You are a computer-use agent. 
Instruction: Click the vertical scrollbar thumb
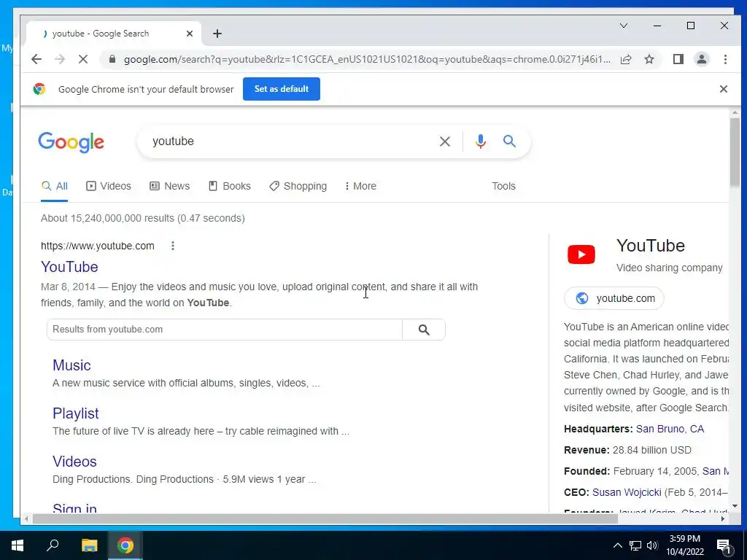[x=735, y=152]
